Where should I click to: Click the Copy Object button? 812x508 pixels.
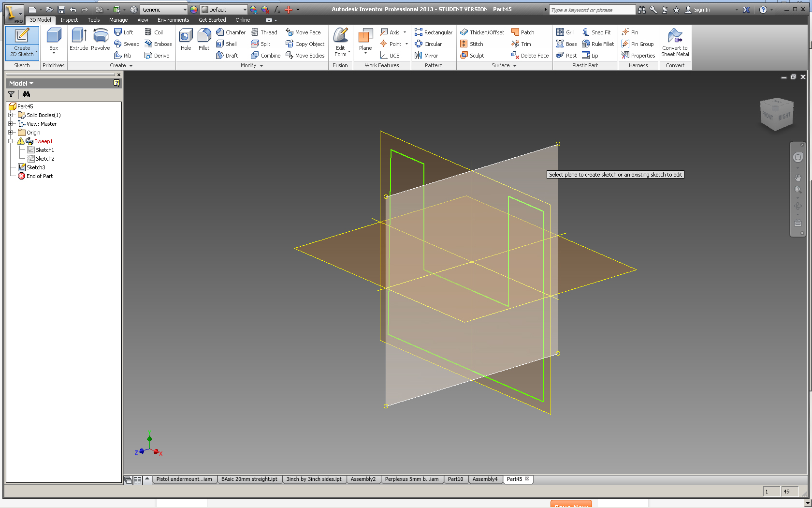pyautogui.click(x=305, y=44)
